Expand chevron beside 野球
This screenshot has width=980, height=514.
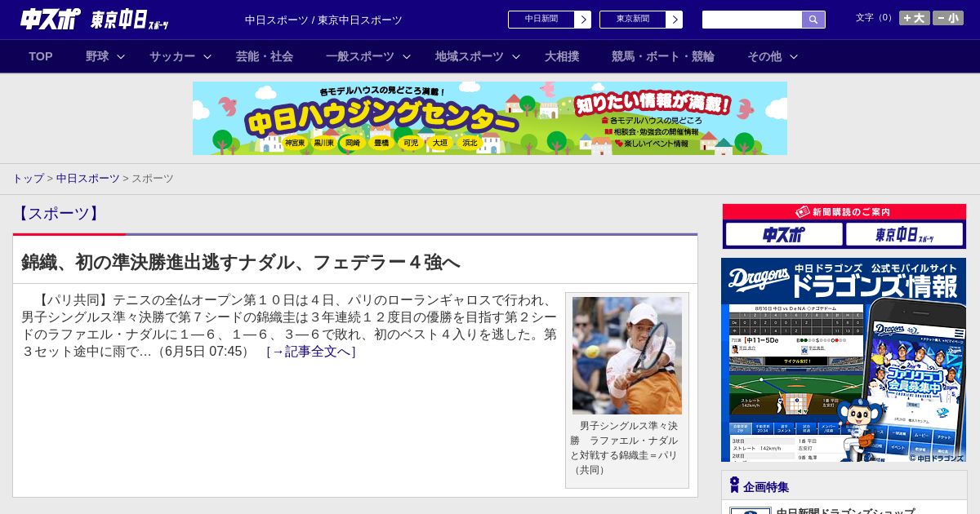(x=121, y=56)
